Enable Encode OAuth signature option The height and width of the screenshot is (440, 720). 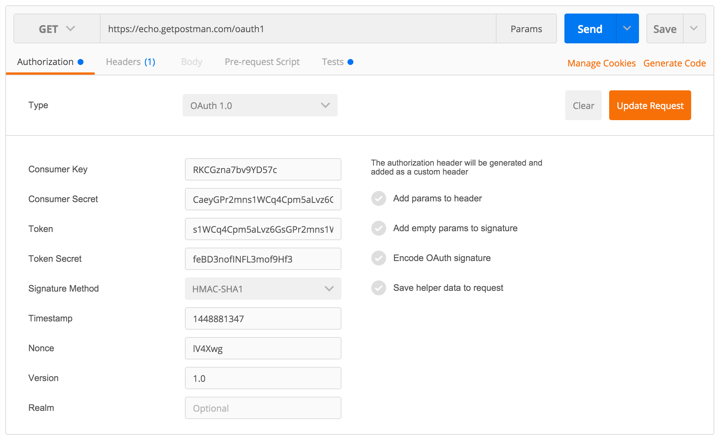(x=379, y=258)
